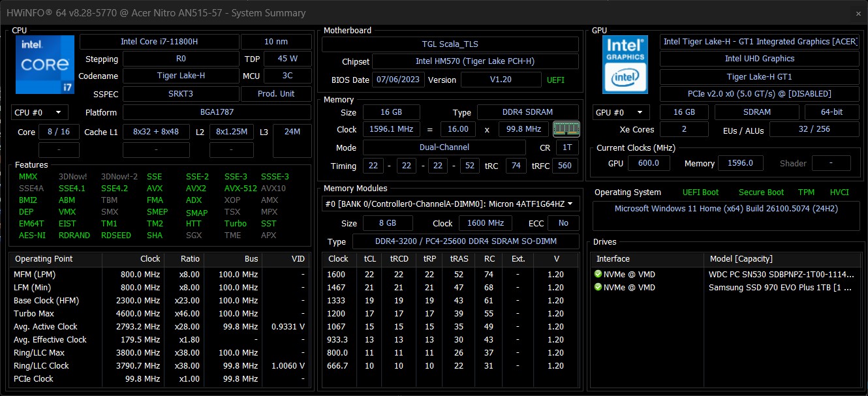
Task: Click the 1600 clock timing row
Action: [x=450, y=275]
